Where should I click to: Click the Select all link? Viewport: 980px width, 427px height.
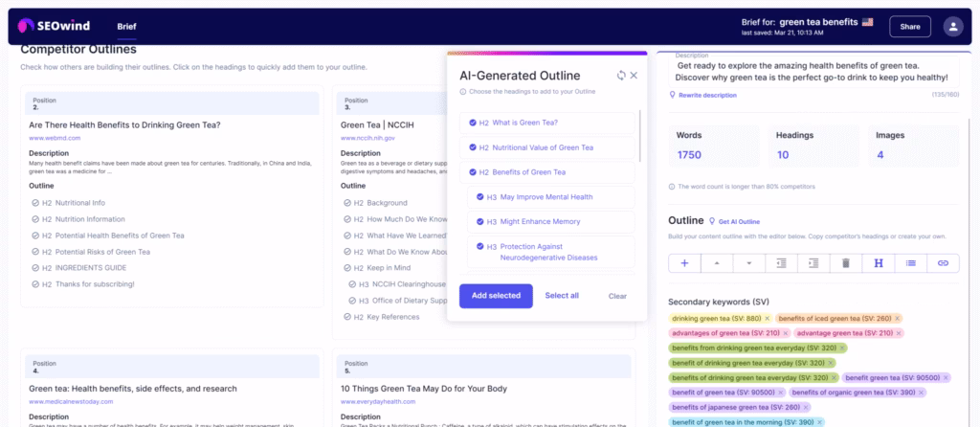(562, 296)
